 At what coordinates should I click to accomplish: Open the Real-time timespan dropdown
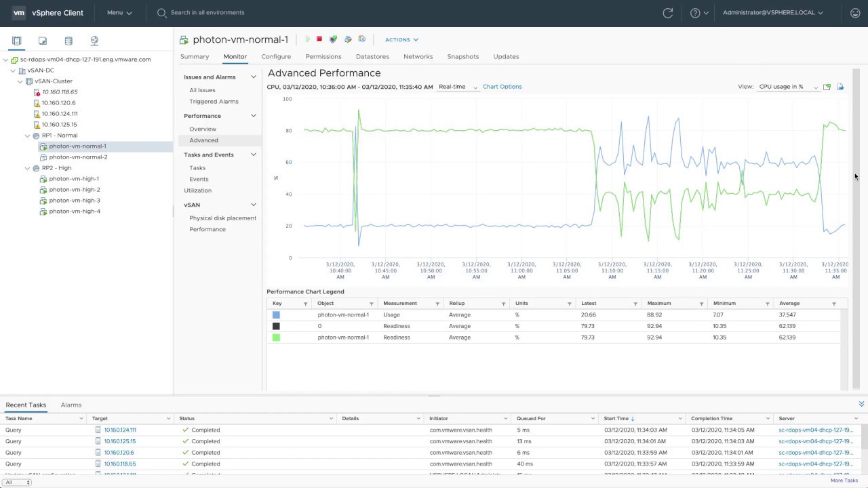coord(458,87)
